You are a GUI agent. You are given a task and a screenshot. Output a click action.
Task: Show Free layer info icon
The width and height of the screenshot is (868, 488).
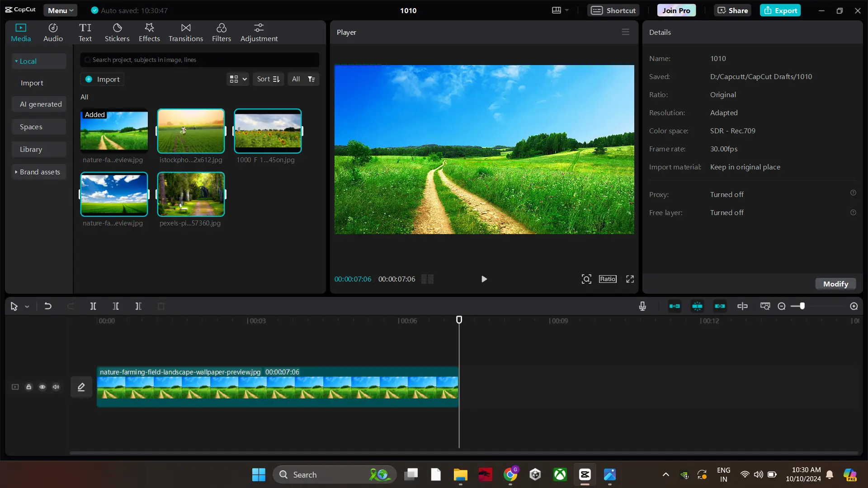pyautogui.click(x=853, y=212)
